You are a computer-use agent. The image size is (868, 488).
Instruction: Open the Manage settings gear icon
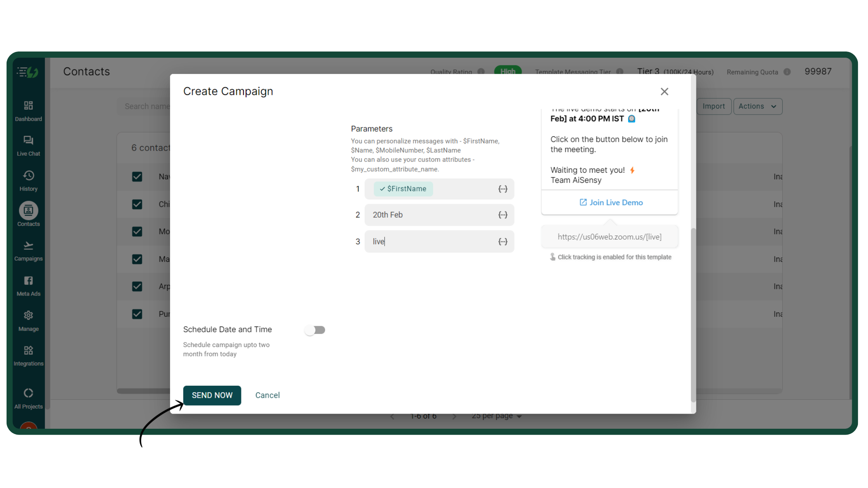pyautogui.click(x=28, y=316)
